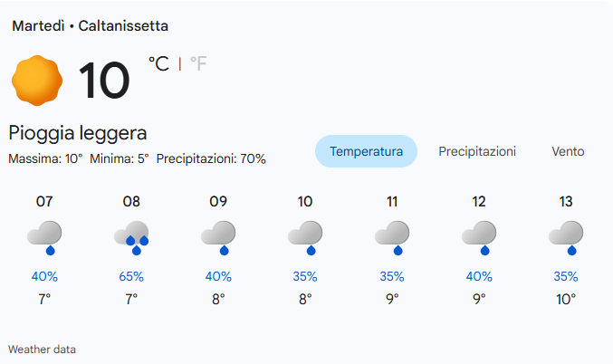This screenshot has width=613, height=364.
Task: Switch units to Fahrenheit
Action: click(198, 63)
